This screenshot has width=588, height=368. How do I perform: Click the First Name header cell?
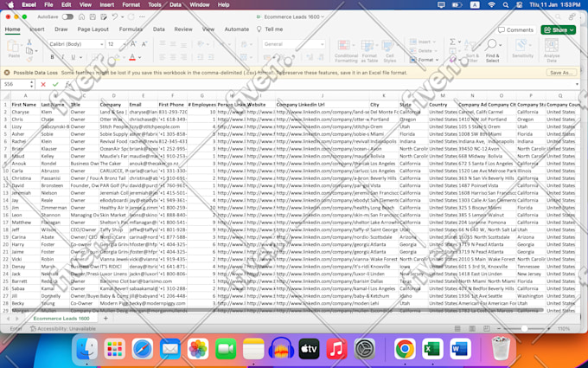25,105
